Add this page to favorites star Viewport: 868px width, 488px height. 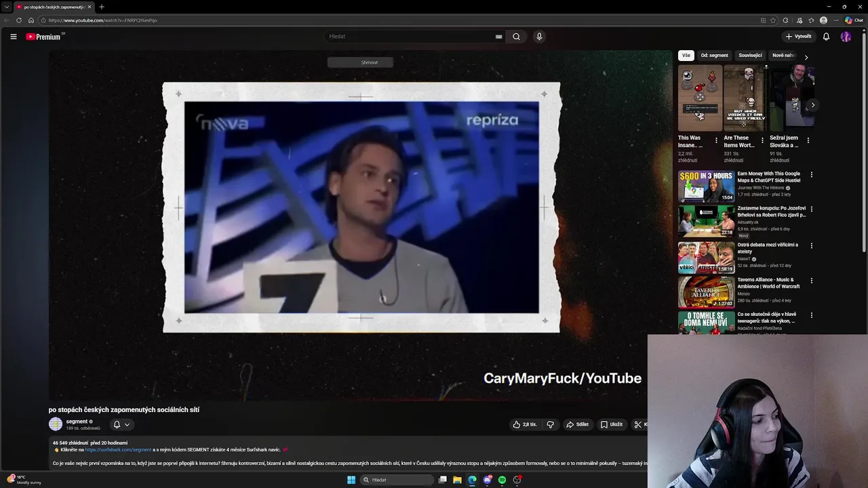click(x=773, y=20)
